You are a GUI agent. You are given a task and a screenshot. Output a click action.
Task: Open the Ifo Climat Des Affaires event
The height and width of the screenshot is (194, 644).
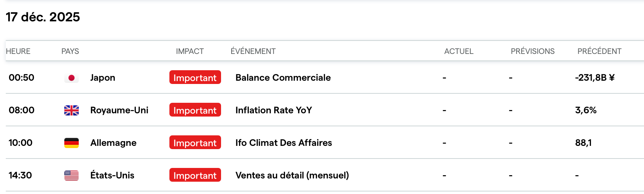tap(284, 143)
